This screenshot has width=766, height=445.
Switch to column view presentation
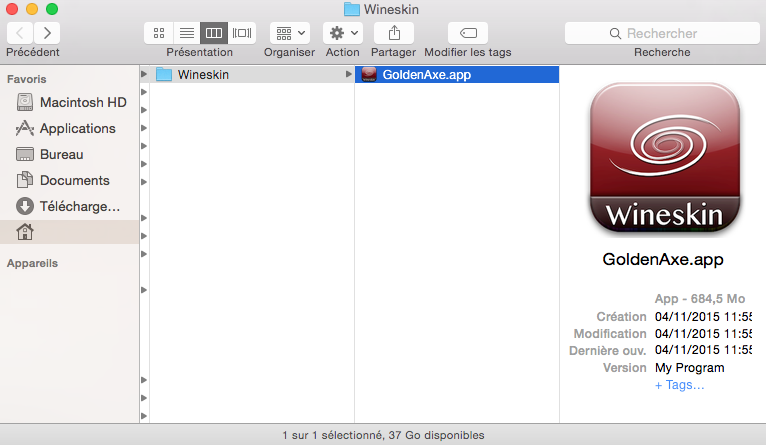[x=214, y=33]
